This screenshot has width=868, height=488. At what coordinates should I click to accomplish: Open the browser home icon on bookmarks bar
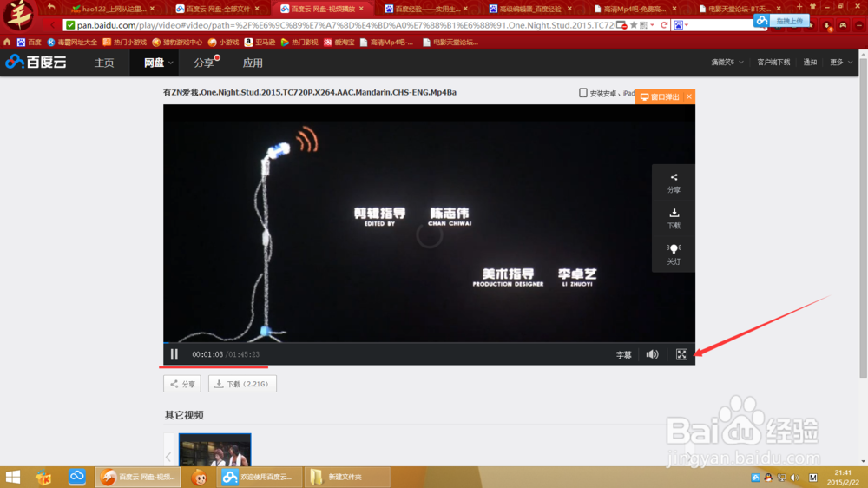pyautogui.click(x=7, y=42)
